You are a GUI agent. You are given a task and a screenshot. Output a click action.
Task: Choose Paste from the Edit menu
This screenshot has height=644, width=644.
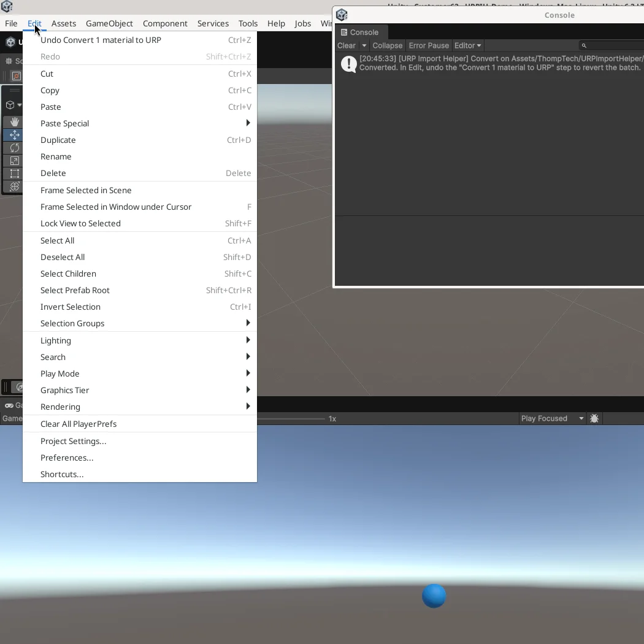[x=140, y=107]
